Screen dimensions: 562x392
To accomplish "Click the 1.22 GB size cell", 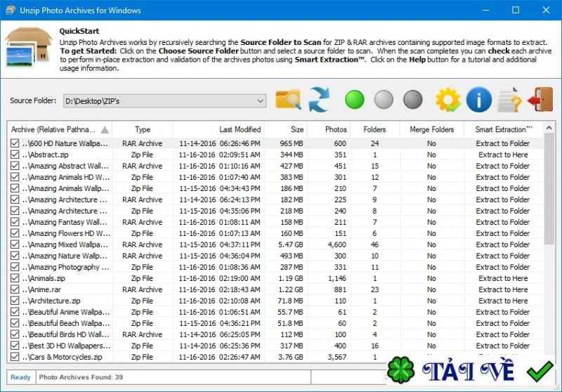I will (x=291, y=289).
